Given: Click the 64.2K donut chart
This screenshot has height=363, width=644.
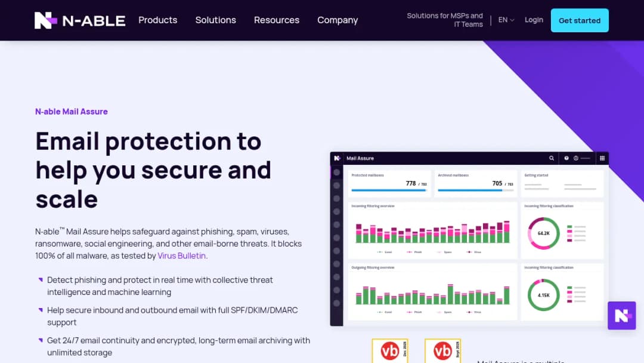Looking at the screenshot, I should click(543, 233).
